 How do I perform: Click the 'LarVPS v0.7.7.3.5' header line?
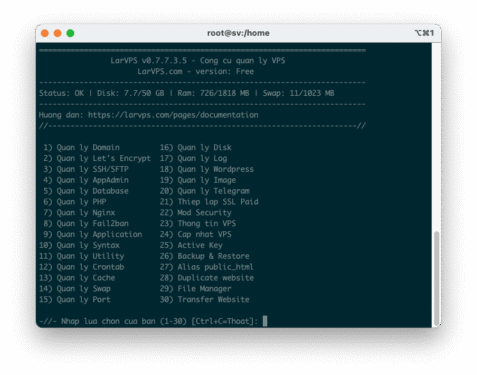(x=198, y=60)
